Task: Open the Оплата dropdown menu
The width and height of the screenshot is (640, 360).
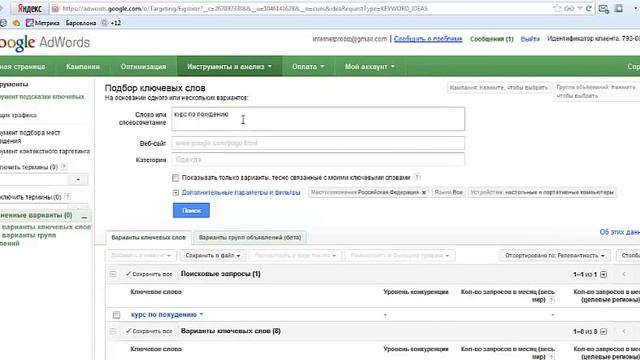Action: (x=308, y=66)
